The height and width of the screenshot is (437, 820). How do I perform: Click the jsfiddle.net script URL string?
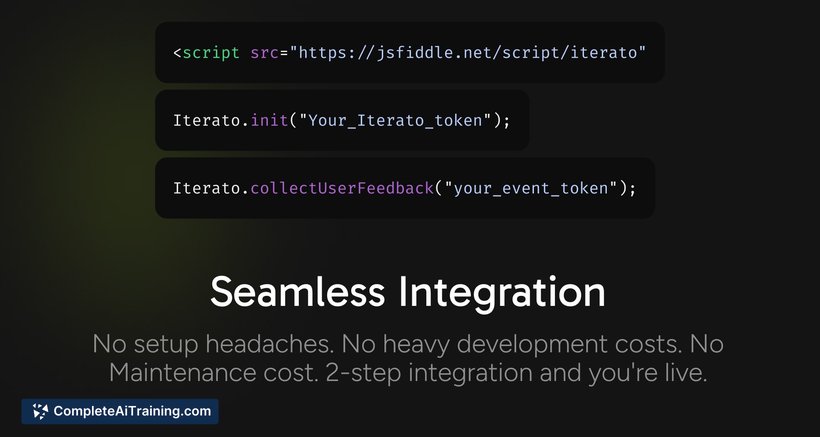click(x=468, y=53)
